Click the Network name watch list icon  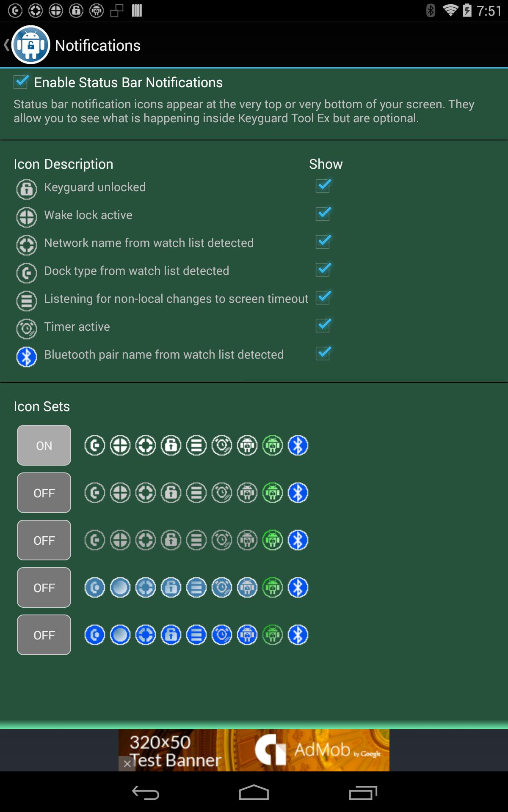point(26,245)
